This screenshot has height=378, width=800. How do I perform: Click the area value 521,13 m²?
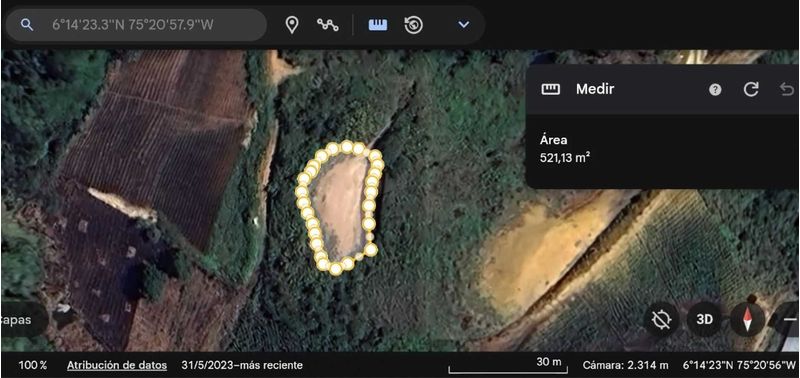coord(565,158)
